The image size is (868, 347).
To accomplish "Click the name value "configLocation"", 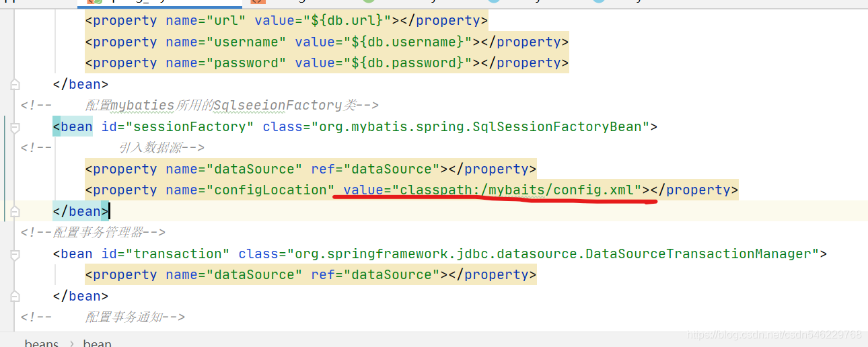I will click(270, 190).
